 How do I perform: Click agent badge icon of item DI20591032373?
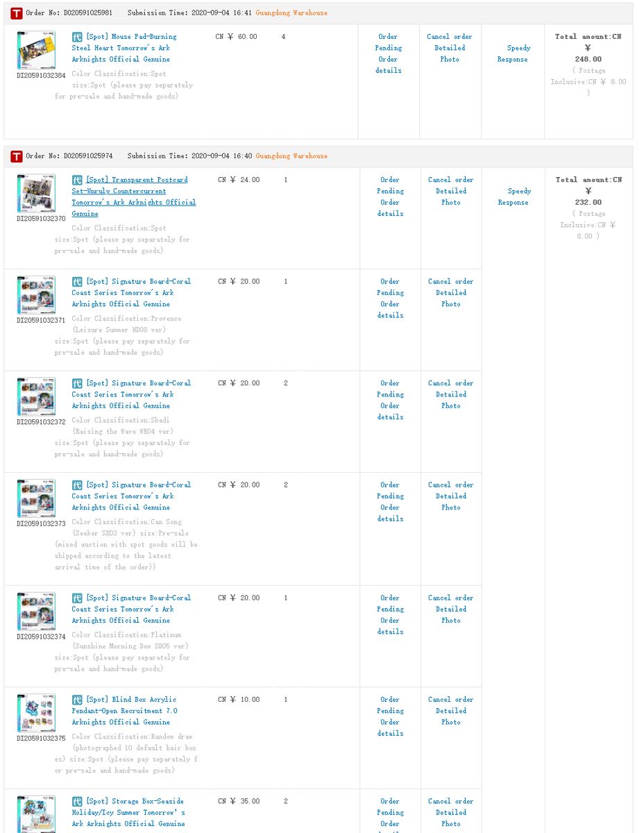click(77, 485)
